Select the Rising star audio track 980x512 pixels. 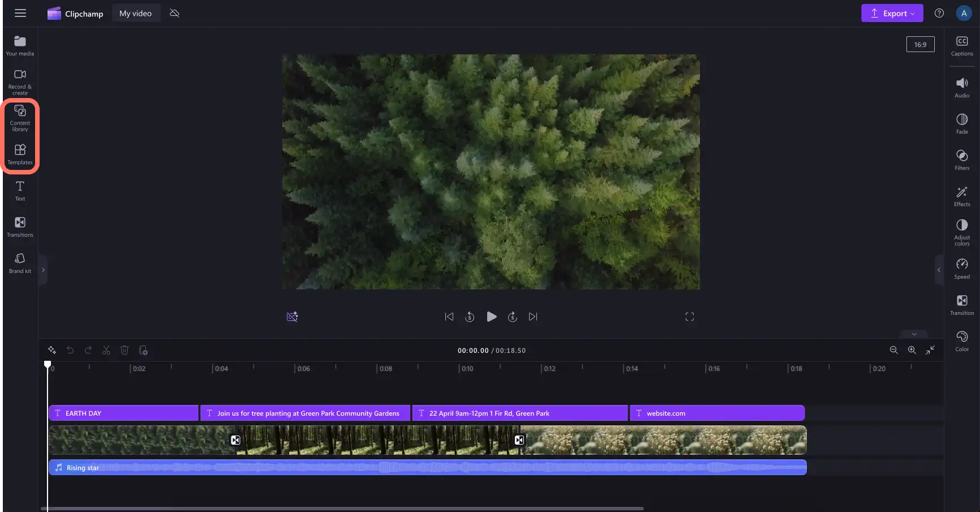coord(427,467)
